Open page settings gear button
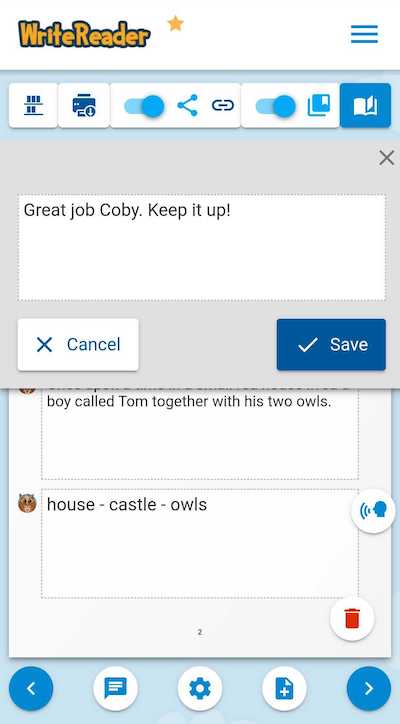 pyautogui.click(x=200, y=689)
